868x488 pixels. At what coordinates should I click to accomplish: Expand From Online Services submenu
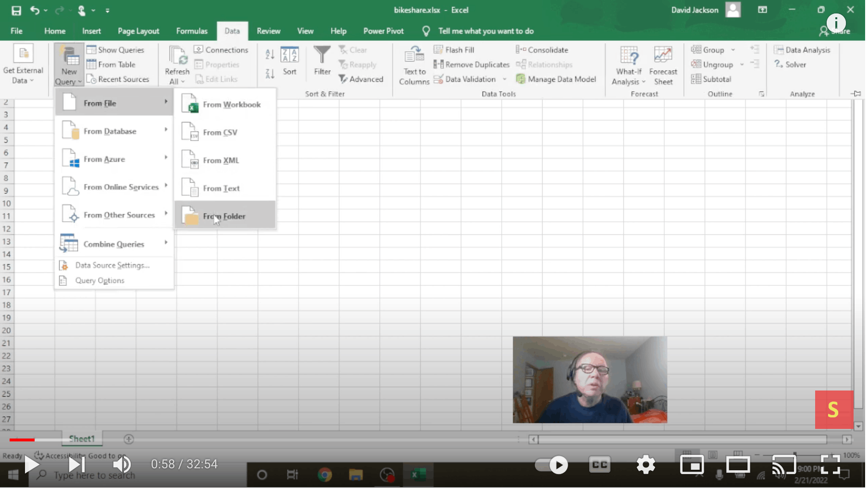pyautogui.click(x=114, y=187)
